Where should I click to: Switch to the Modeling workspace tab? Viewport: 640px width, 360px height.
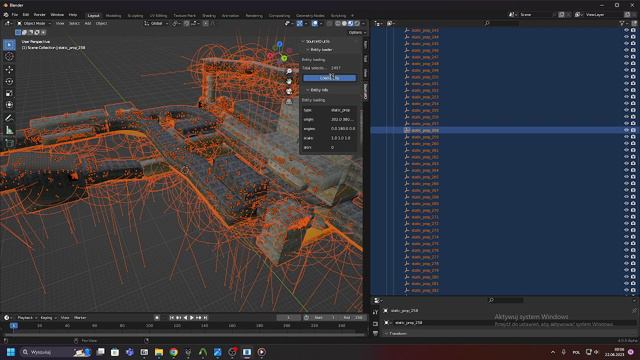[113, 16]
